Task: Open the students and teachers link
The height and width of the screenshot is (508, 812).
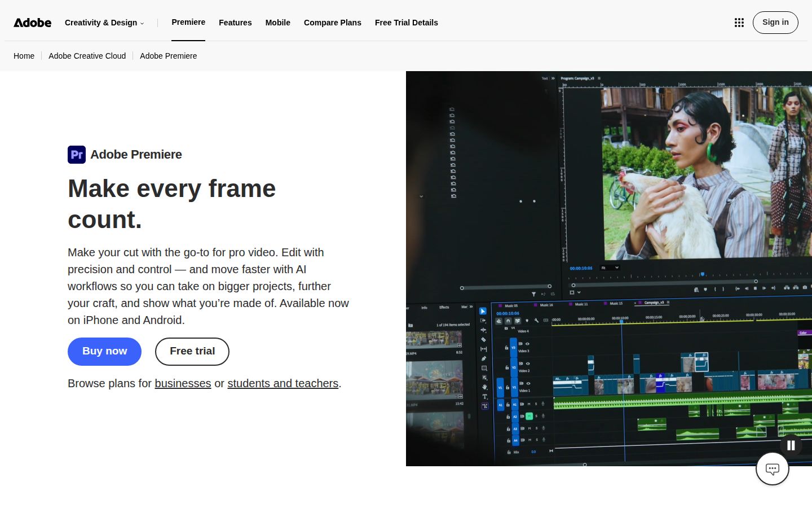Action: click(x=283, y=383)
